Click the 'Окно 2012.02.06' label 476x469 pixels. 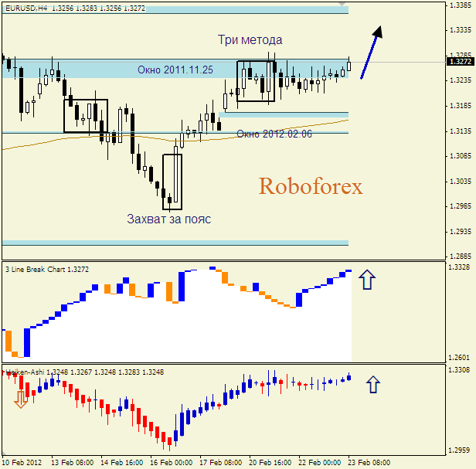click(274, 134)
